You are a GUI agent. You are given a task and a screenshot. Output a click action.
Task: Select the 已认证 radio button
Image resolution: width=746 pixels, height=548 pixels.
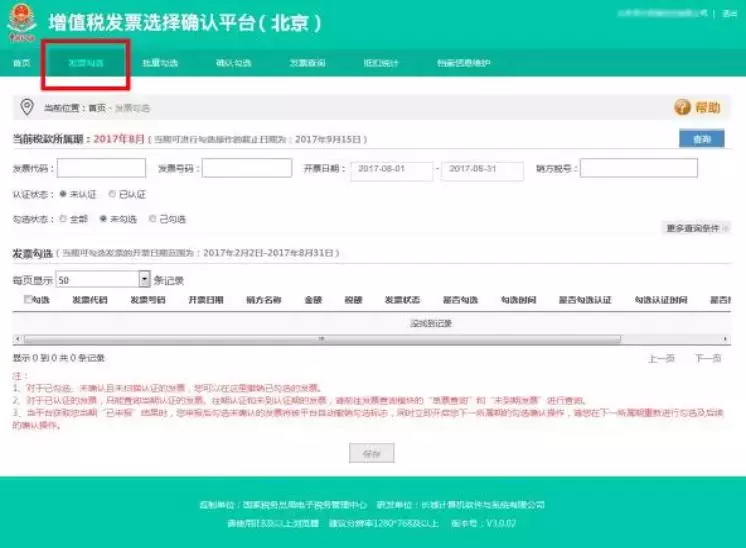pyautogui.click(x=112, y=194)
